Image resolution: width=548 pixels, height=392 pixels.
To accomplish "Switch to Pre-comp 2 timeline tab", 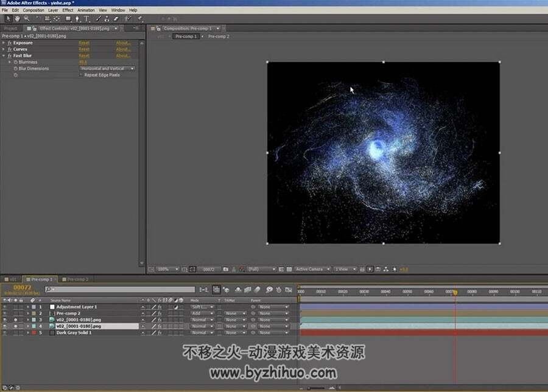I will coord(76,279).
